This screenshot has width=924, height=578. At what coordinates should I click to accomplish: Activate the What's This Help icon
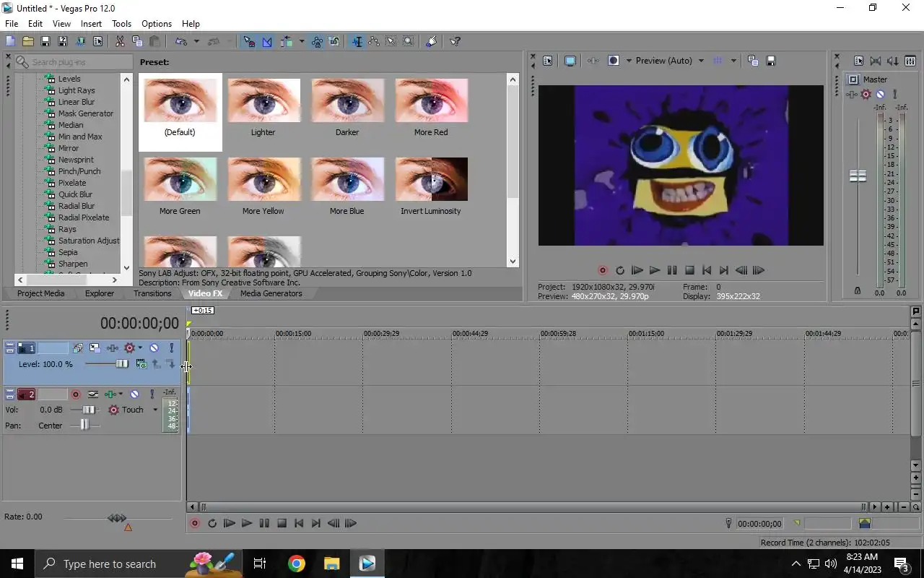point(455,42)
